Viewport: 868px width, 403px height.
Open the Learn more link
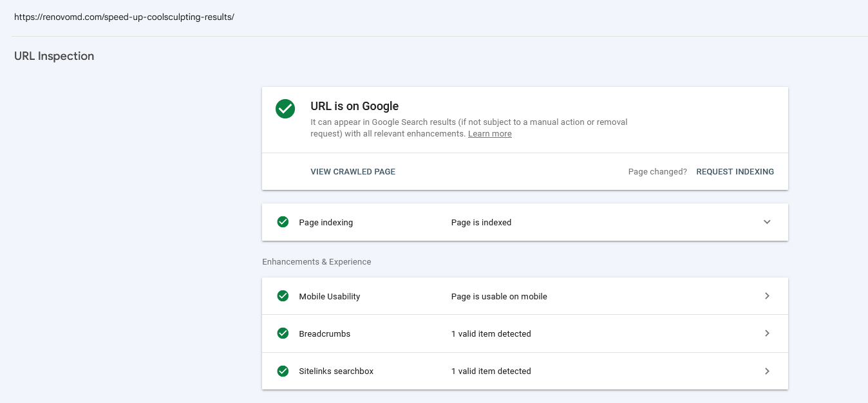(x=490, y=134)
